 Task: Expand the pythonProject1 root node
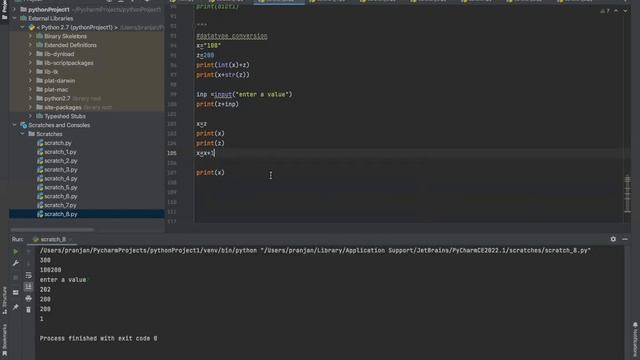[x=15, y=9]
